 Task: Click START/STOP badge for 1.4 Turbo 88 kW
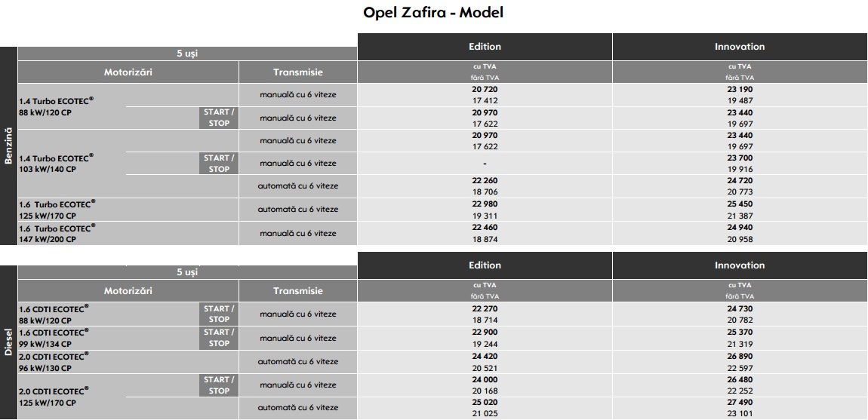coord(219,118)
